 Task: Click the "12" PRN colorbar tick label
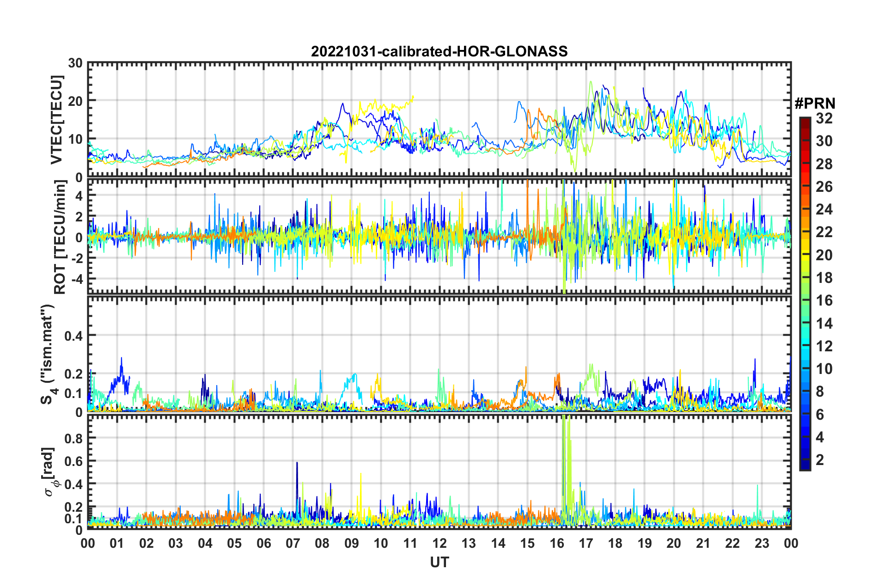click(x=824, y=346)
